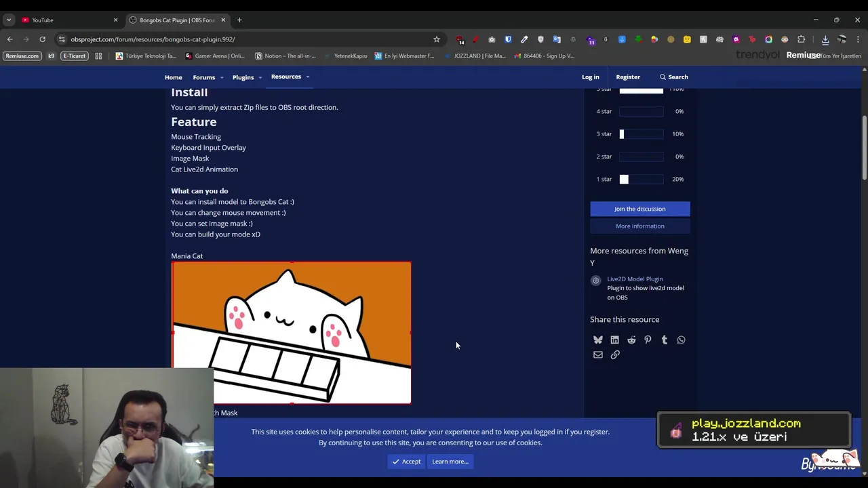Open the bookmark apps grid icon
The width and height of the screenshot is (868, 488).
click(x=98, y=56)
